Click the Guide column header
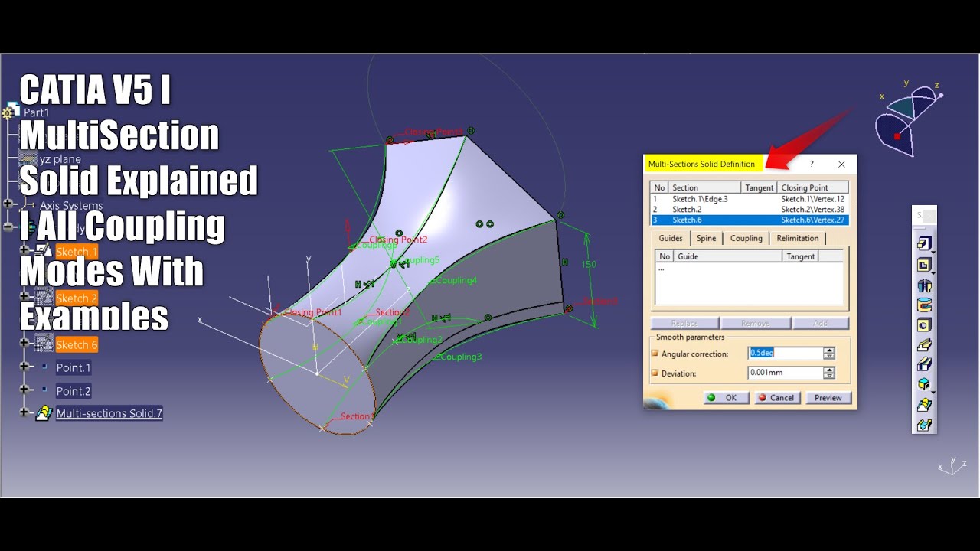 pos(727,256)
